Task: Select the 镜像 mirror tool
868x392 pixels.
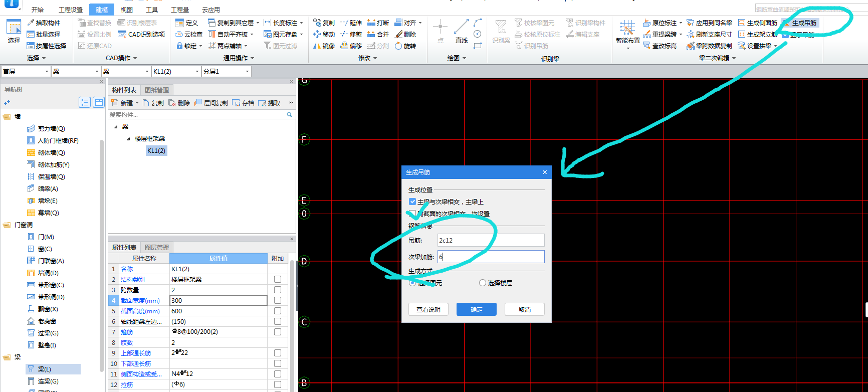Action: 324,46
